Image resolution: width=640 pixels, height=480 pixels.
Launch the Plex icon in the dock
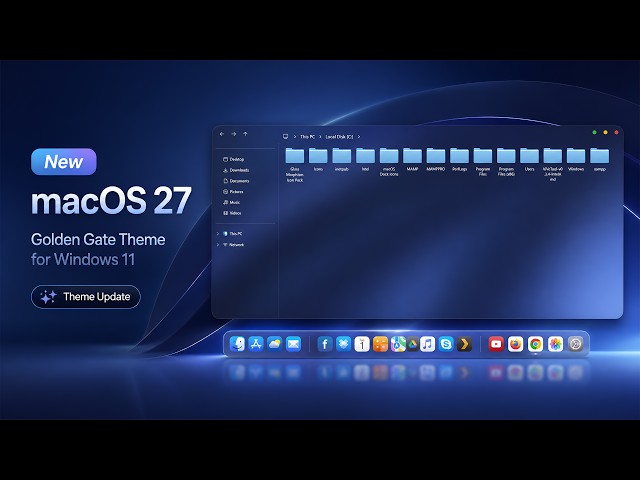click(x=464, y=344)
